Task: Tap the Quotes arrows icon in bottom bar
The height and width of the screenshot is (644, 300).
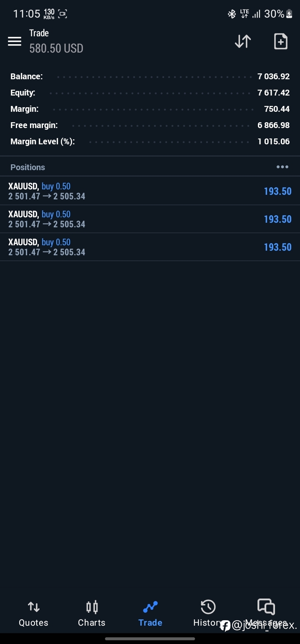Action: [34, 607]
